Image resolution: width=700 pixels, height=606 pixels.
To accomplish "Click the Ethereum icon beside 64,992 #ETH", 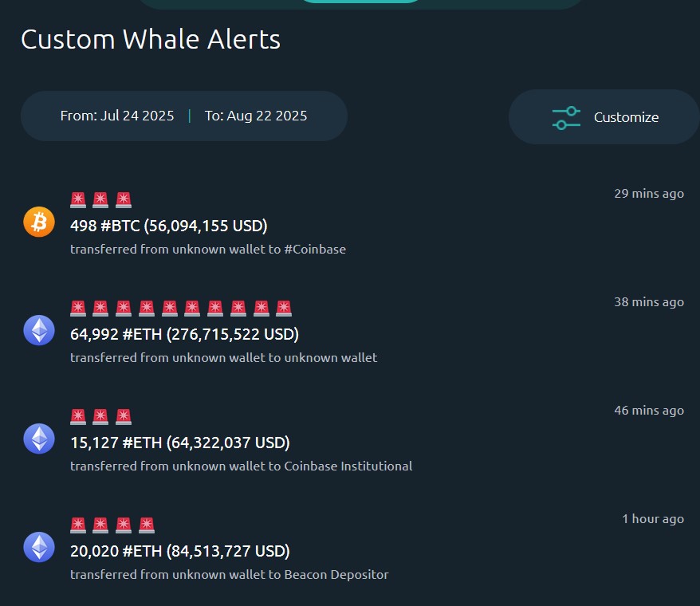I will point(39,330).
